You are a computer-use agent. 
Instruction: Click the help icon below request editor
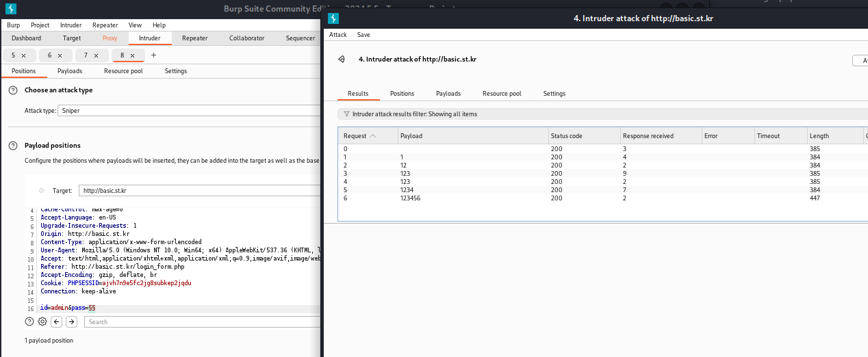[29, 321]
